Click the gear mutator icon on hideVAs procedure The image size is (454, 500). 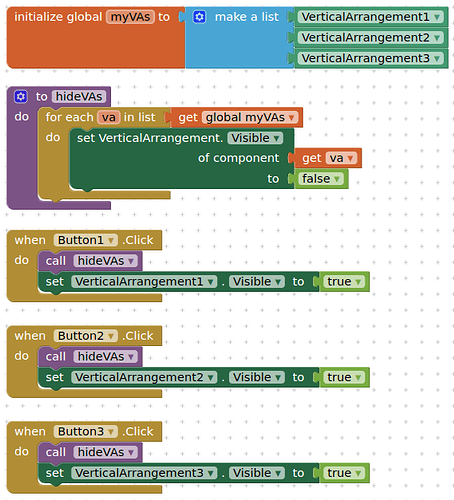tap(21, 97)
